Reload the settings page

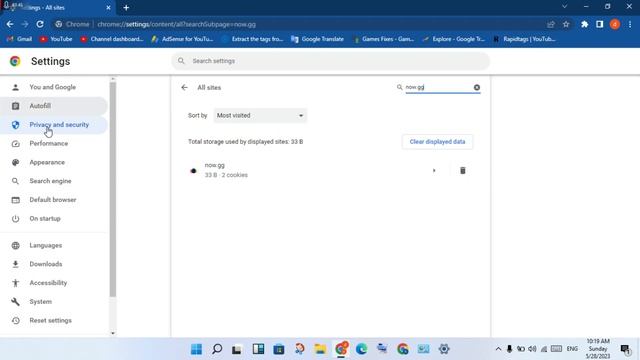40,24
